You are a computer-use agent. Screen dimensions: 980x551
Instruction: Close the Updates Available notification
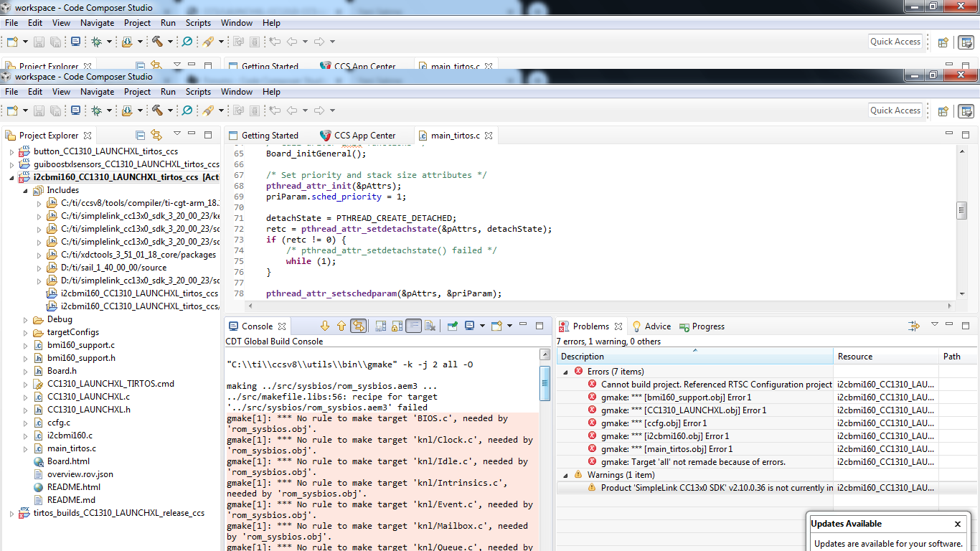[957, 524]
